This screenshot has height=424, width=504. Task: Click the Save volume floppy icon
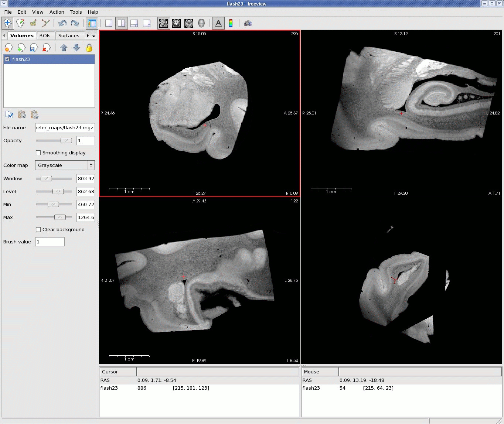[x=34, y=48]
